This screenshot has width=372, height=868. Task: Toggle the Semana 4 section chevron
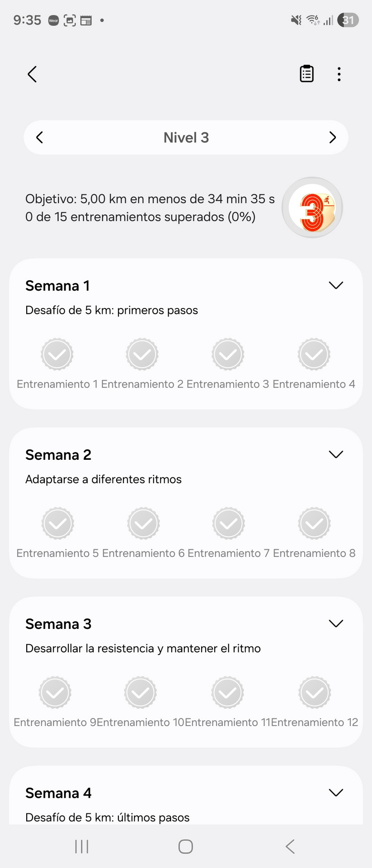[336, 793]
